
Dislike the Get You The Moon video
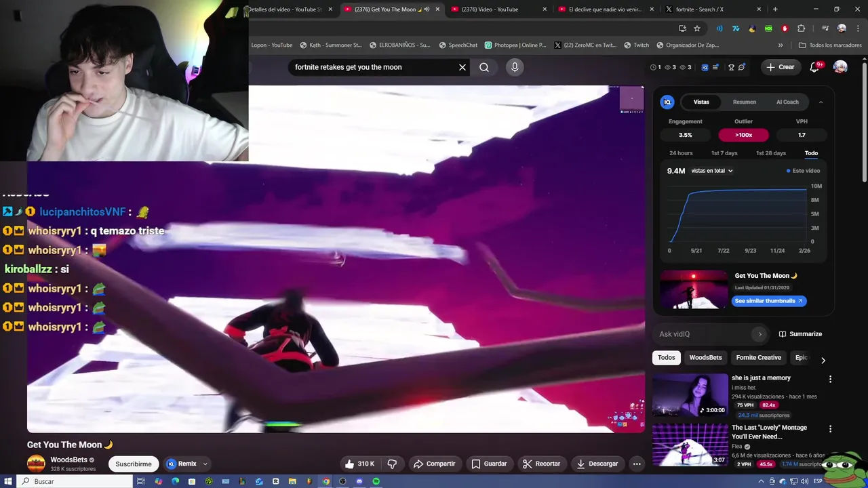[392, 464]
